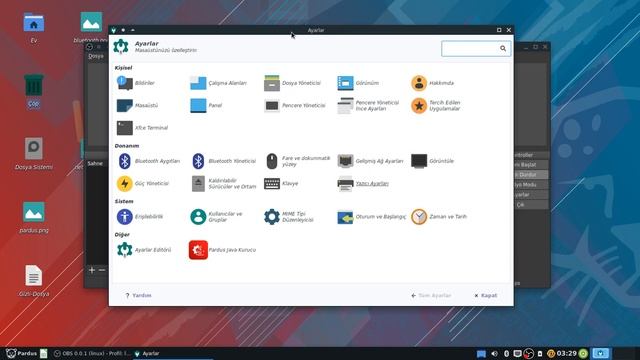Open Erişilebilirlik accessibility settings
Screen dimensions: 640x360
140,216
